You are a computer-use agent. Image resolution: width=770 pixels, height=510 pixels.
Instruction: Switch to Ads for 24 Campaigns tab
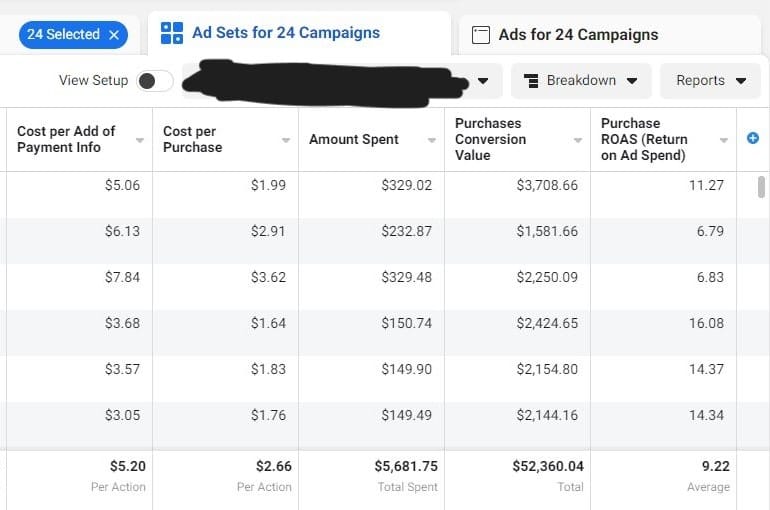(578, 35)
